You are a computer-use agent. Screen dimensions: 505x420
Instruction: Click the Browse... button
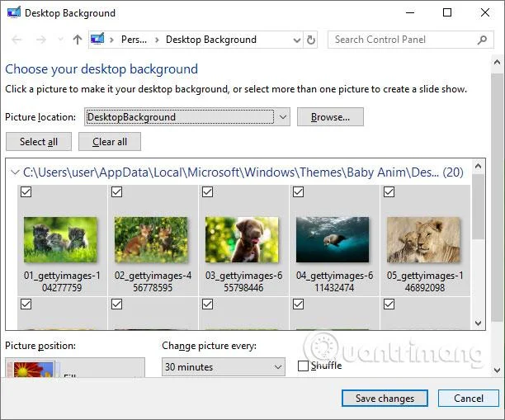coord(330,117)
